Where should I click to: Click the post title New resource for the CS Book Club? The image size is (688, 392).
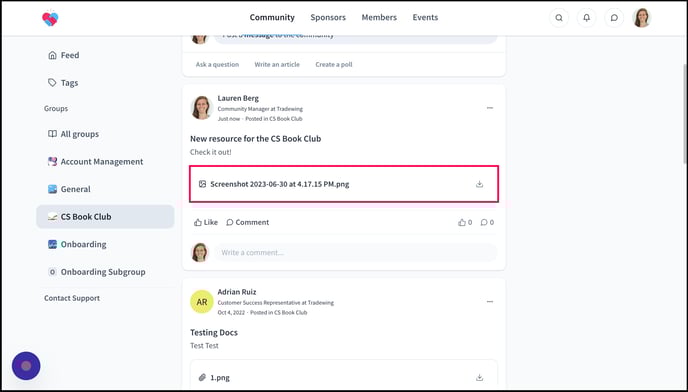pos(255,139)
